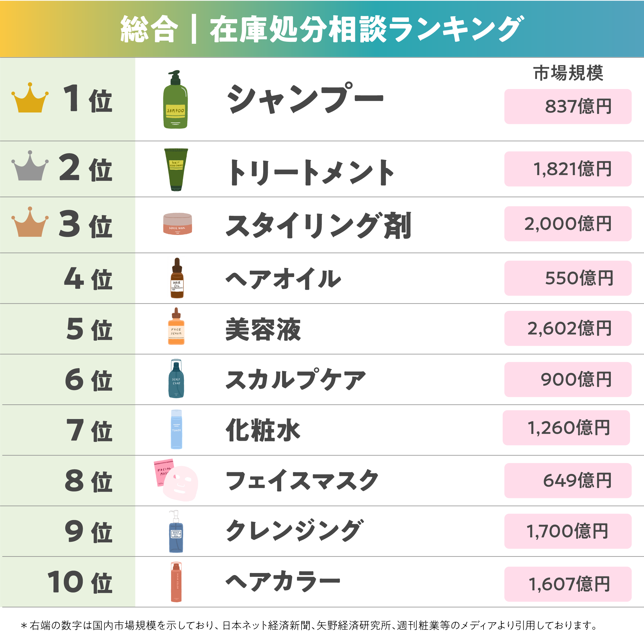Click the bronze third place crown
Image resolution: width=644 pixels, height=644 pixels.
30,223
